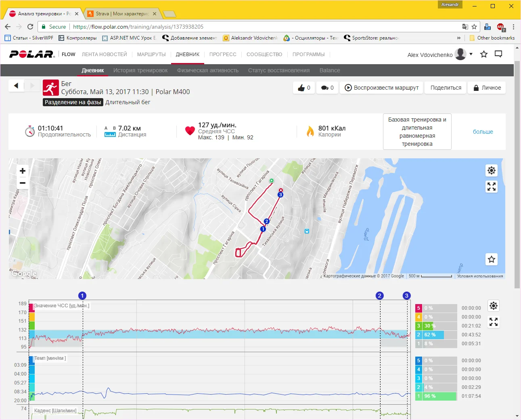Toggle privacy lock labeled Личное
The height and width of the screenshot is (420, 521).
pos(487,88)
